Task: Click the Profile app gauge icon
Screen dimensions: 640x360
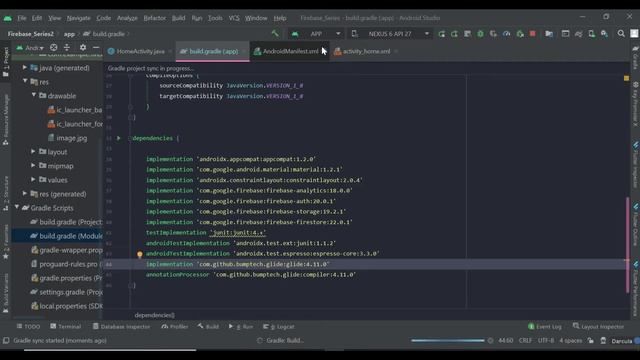Action: pos(507,34)
